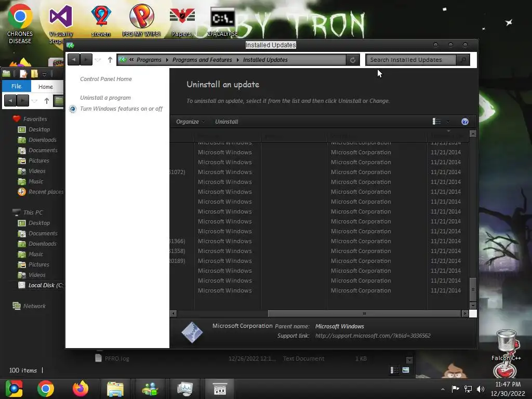Click the horizontal scrollbar thumb of update list
The height and width of the screenshot is (399, 532).
coord(364,313)
